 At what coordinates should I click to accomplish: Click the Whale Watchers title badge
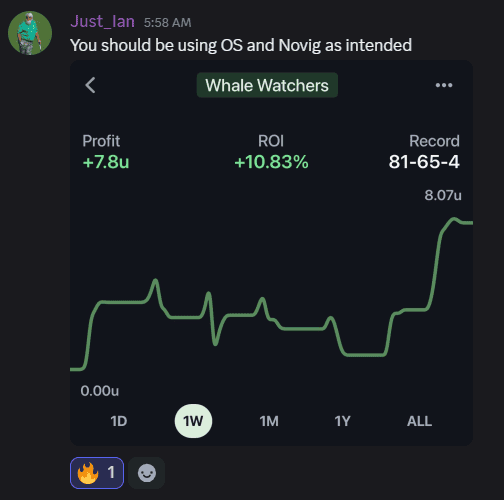267,85
